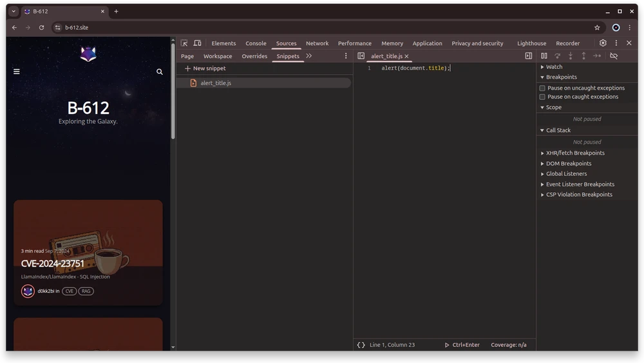Screen dimensions: 644x363
Task: Expand Event Listener Breakpoints section
Action: coord(580,184)
